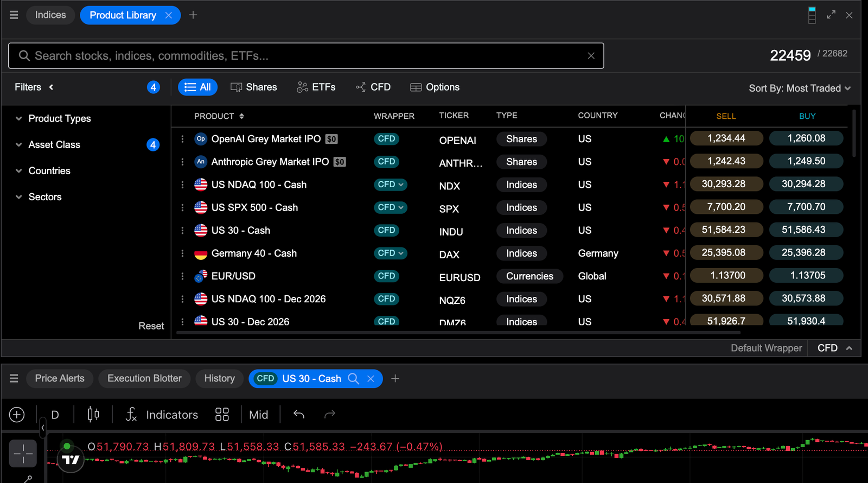Reset all filters
The width and height of the screenshot is (868, 483).
pos(151,326)
